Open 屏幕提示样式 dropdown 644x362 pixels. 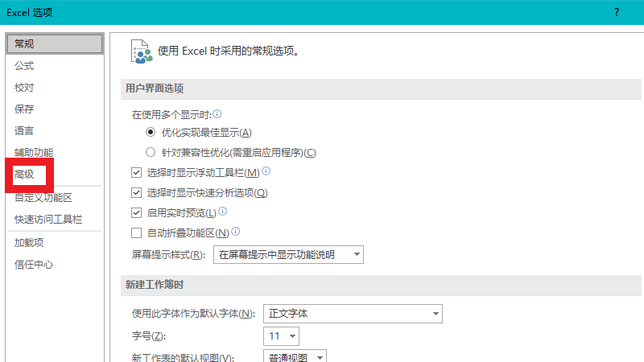coord(288,255)
